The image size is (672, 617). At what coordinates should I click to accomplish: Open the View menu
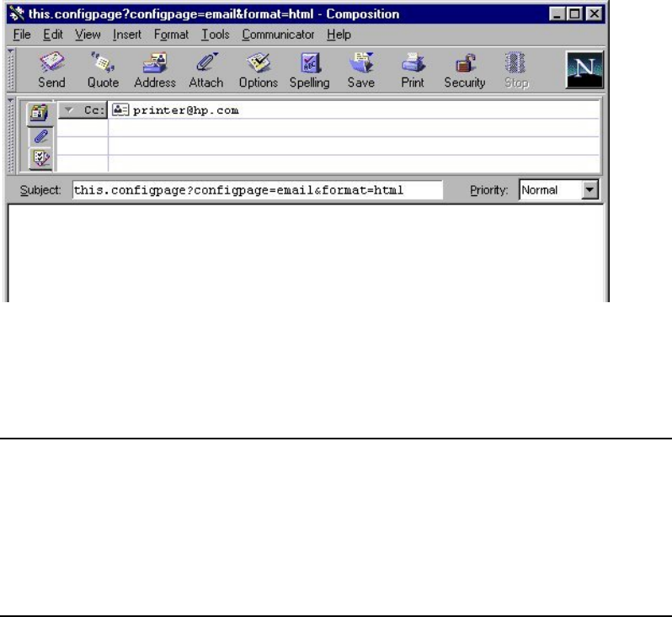(88, 35)
